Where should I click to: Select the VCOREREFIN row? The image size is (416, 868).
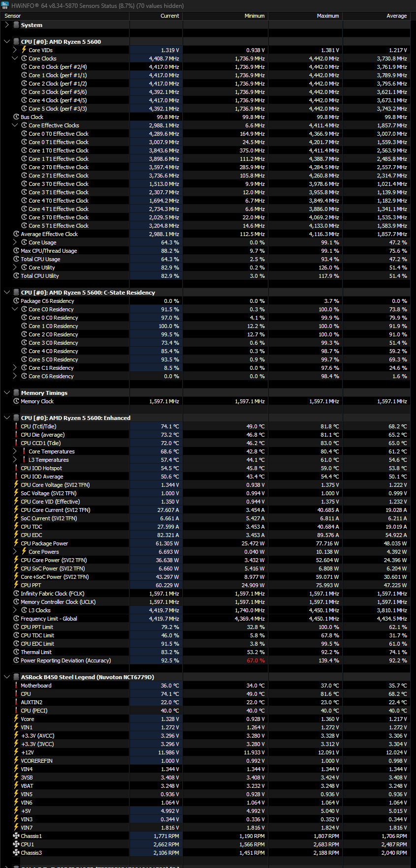(x=205, y=760)
